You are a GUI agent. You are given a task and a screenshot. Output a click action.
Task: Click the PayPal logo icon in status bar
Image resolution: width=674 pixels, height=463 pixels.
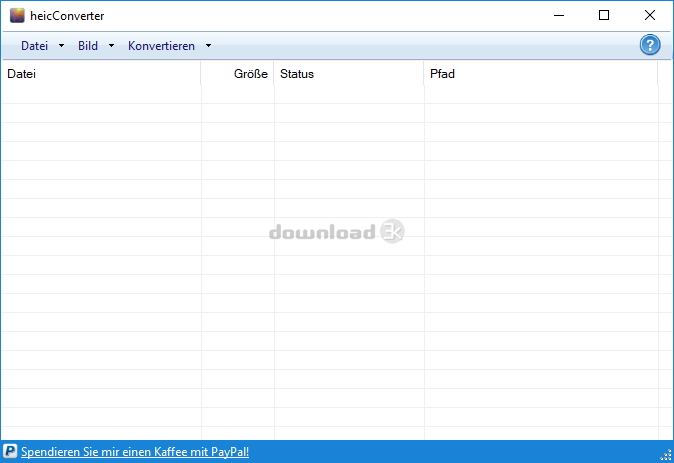click(10, 452)
